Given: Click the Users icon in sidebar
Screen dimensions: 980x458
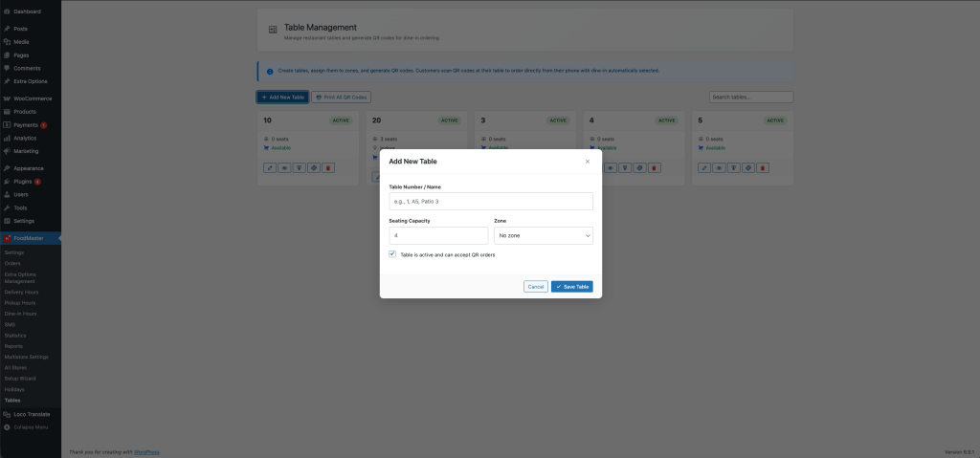Looking at the screenshot, I should [x=7, y=195].
